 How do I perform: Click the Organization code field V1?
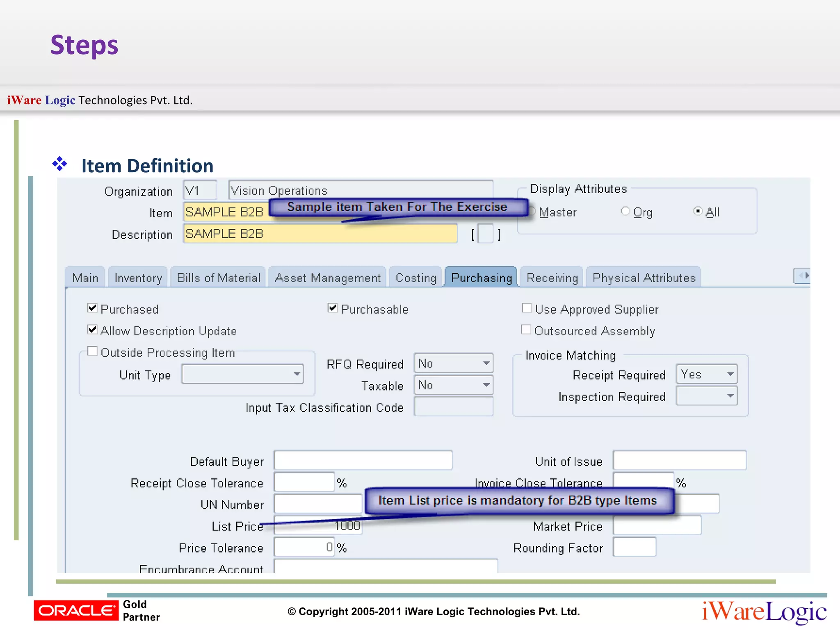(200, 190)
